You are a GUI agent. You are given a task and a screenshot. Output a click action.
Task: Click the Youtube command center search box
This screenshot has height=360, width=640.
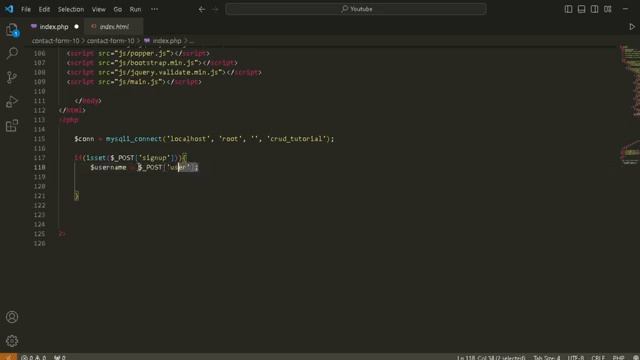356,9
